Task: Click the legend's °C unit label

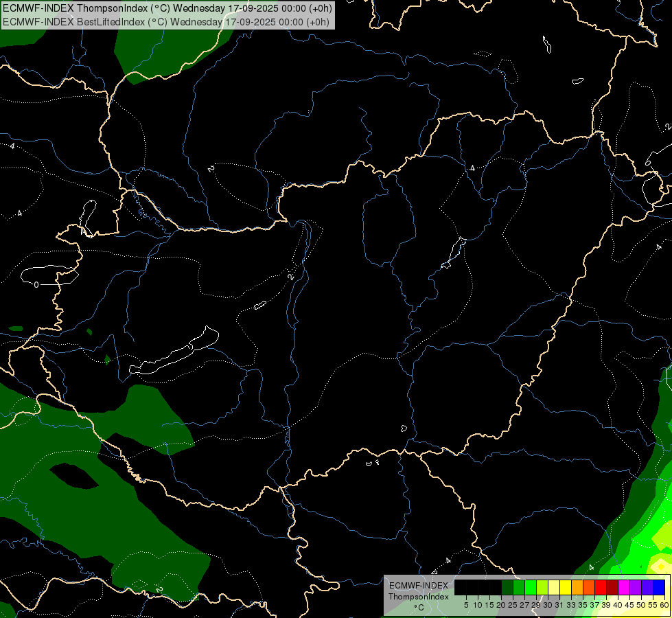Action: 419,608
